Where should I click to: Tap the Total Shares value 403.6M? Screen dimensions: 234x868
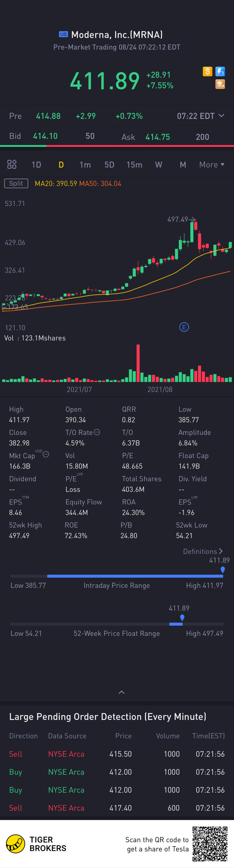coord(133,490)
